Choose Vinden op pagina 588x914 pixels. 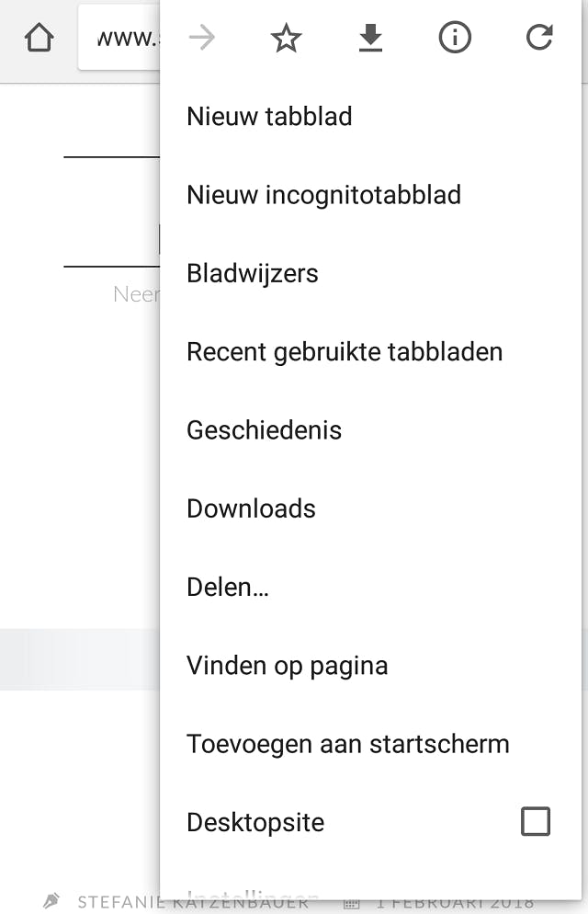(287, 665)
